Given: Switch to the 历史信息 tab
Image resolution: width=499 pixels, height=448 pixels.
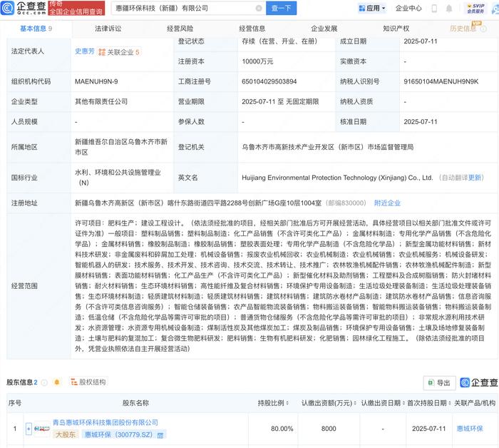Looking at the screenshot, I should [463, 29].
